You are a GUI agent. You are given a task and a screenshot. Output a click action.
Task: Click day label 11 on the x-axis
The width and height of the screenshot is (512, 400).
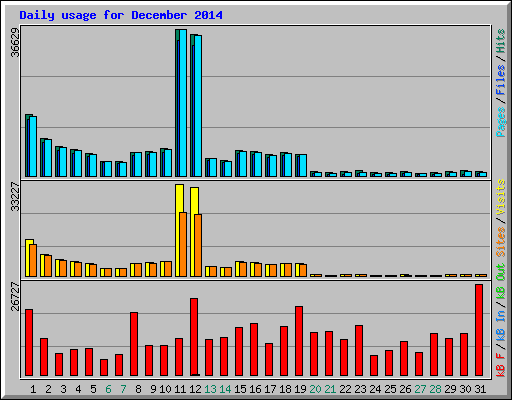(x=180, y=389)
